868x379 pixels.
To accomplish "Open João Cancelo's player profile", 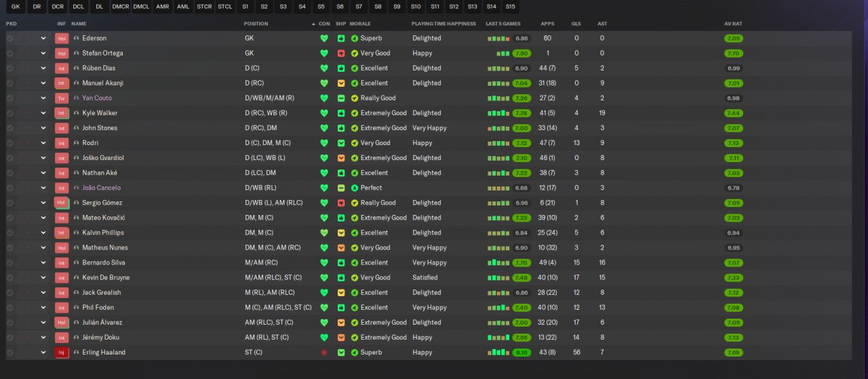I will coord(102,188).
